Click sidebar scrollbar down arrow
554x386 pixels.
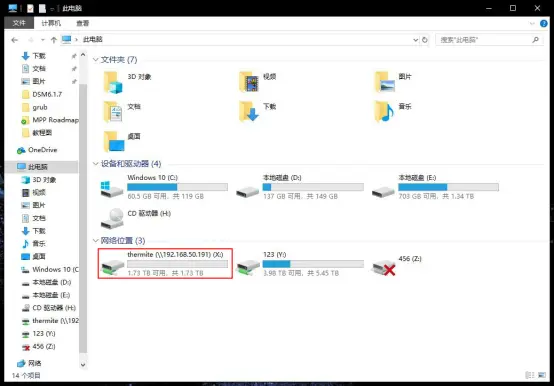(x=83, y=365)
